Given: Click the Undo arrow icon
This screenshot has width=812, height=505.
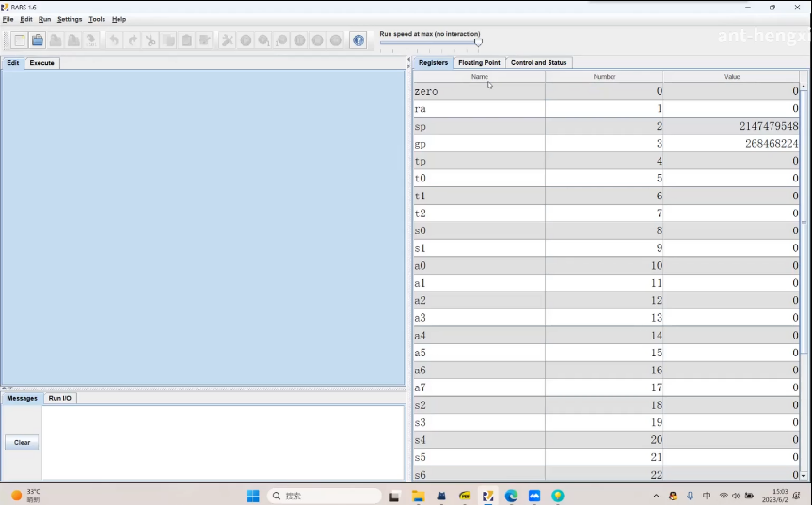Looking at the screenshot, I should [114, 40].
